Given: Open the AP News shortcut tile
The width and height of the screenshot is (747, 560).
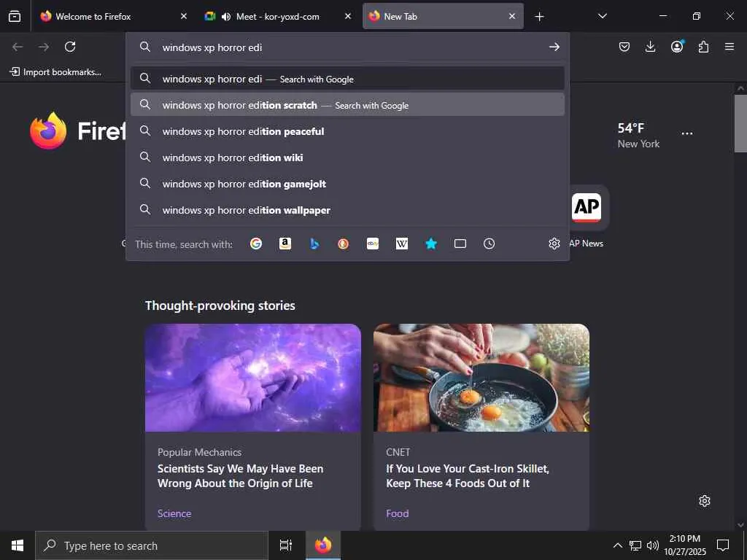Looking at the screenshot, I should click(x=587, y=208).
